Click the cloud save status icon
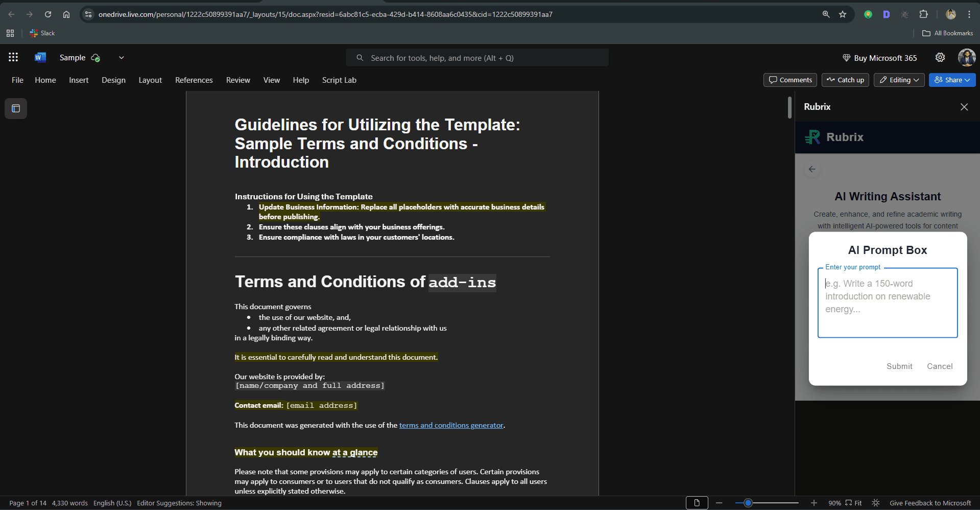Screen dimensions: 980x510 click(x=95, y=58)
